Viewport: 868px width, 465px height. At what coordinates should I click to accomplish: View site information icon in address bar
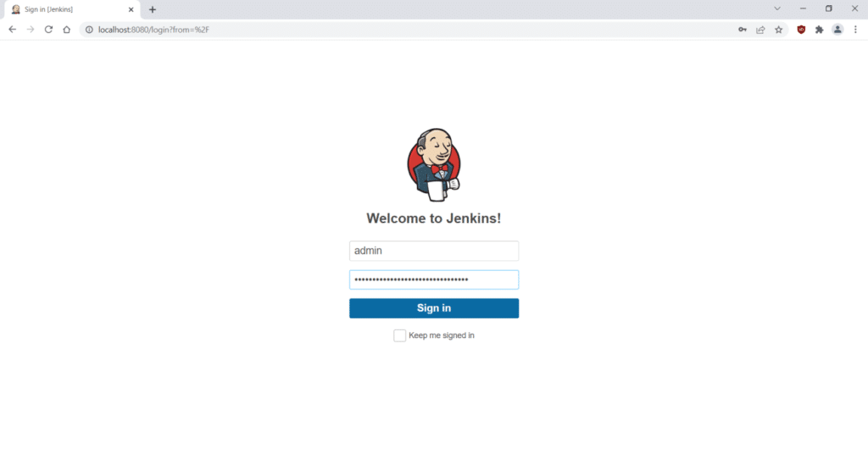[89, 30]
